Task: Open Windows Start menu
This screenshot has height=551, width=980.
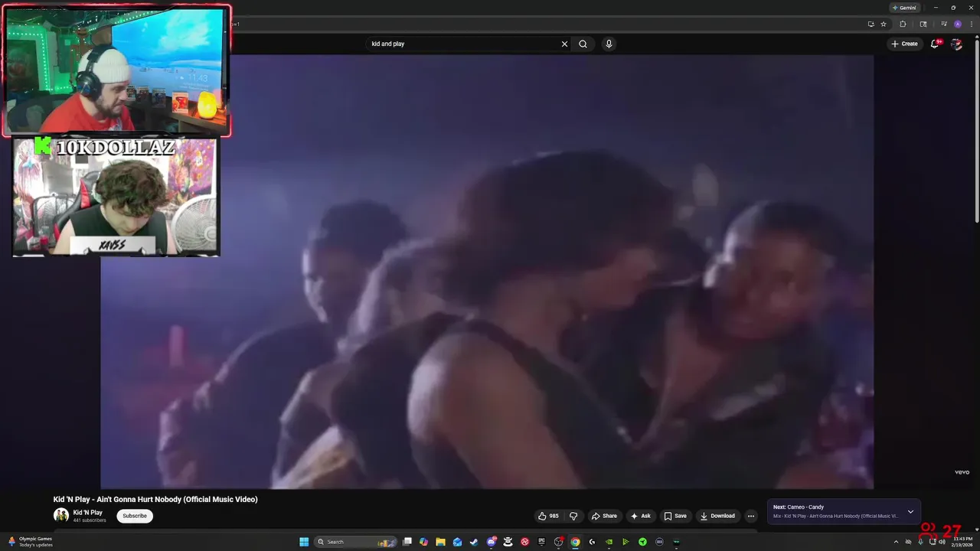Action: click(x=304, y=542)
